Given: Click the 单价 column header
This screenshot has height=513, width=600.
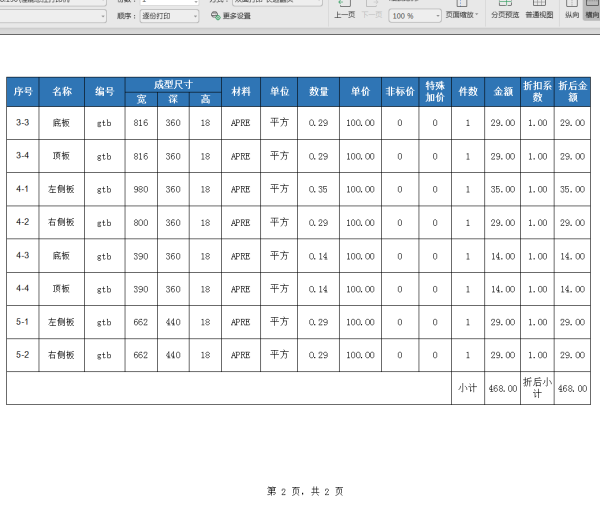Looking at the screenshot, I should [x=360, y=92].
